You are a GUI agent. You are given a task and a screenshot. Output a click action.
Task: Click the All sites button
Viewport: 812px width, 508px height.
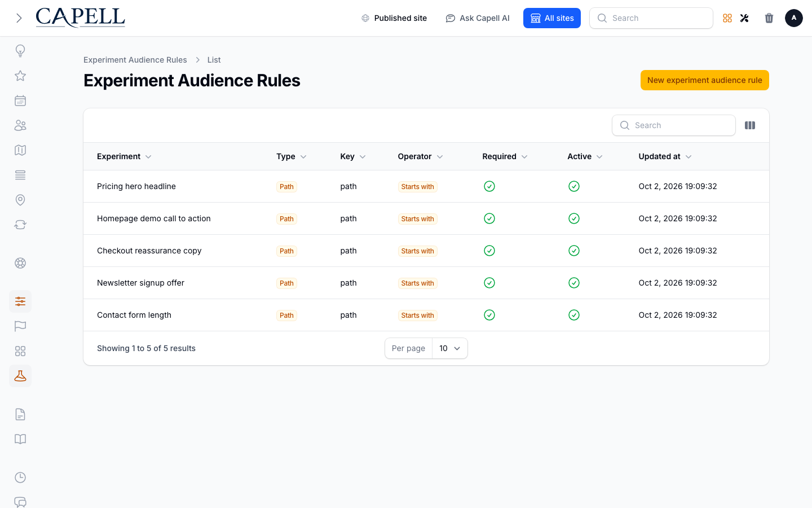click(x=552, y=18)
